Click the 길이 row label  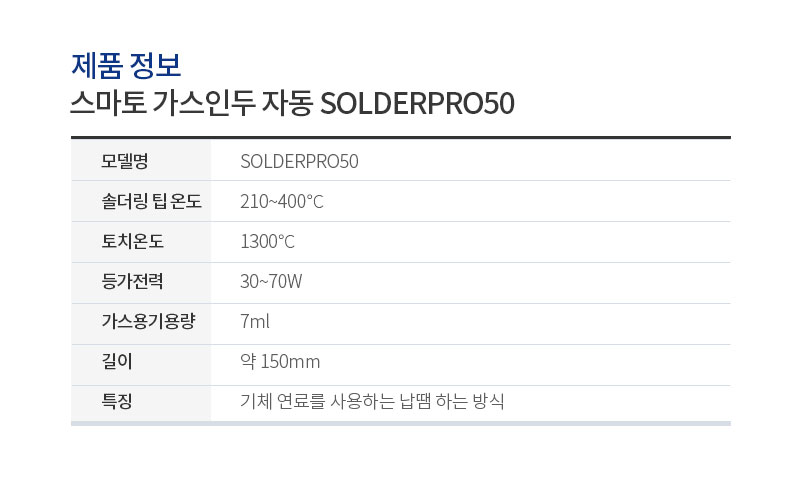point(117,361)
